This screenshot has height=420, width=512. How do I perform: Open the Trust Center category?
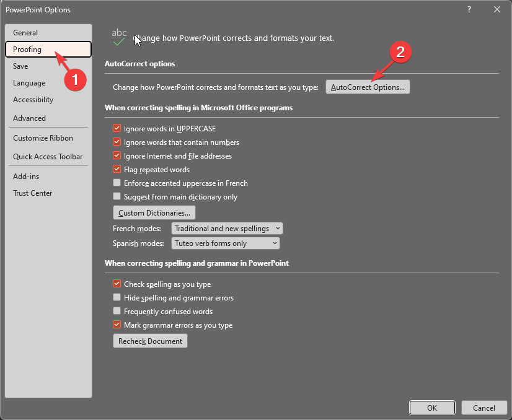(x=48, y=193)
